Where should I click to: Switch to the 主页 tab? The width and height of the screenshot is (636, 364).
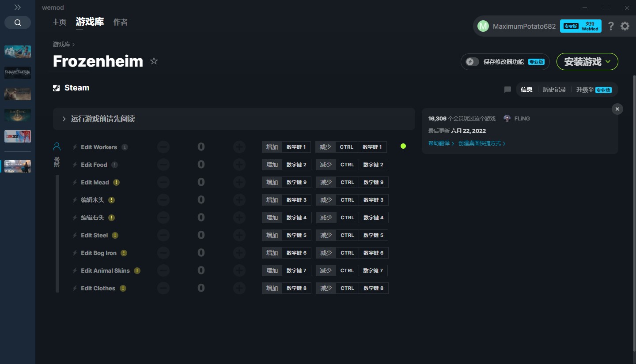[59, 22]
